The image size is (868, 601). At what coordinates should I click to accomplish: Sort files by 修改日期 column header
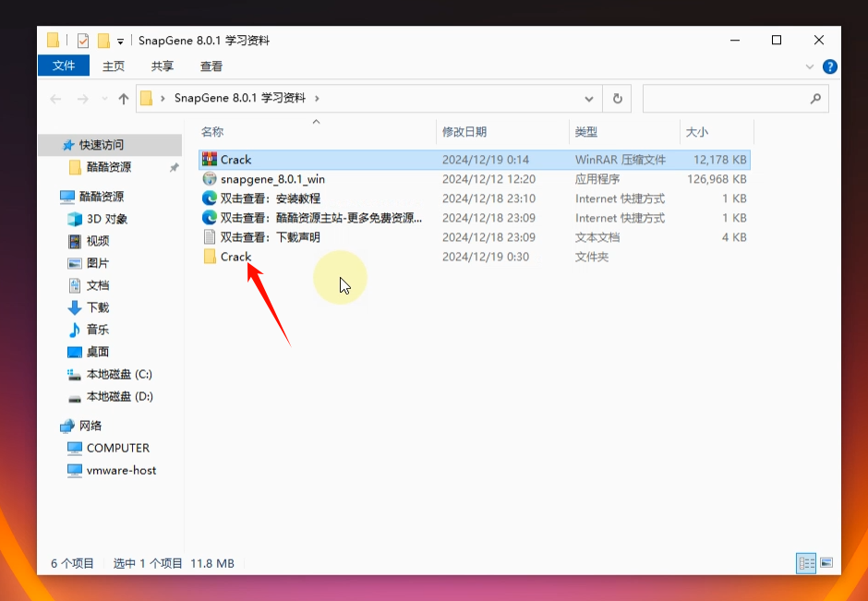coord(464,132)
